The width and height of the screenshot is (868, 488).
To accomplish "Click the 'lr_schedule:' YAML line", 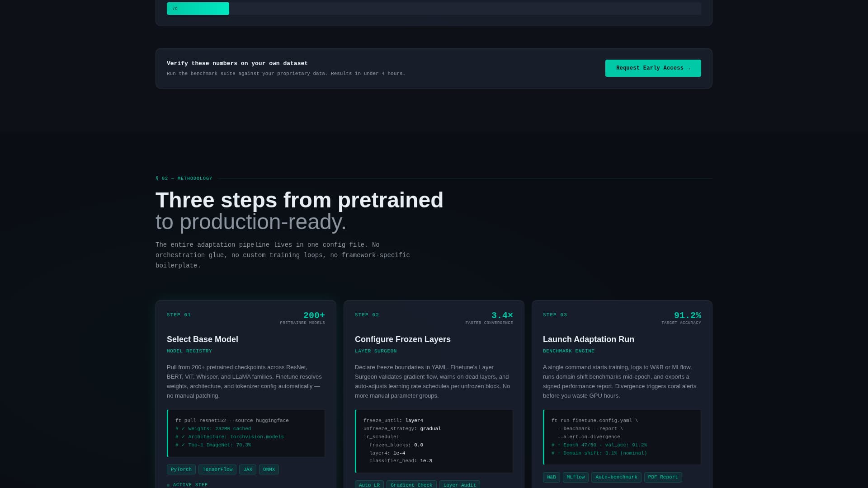I will [381, 437].
